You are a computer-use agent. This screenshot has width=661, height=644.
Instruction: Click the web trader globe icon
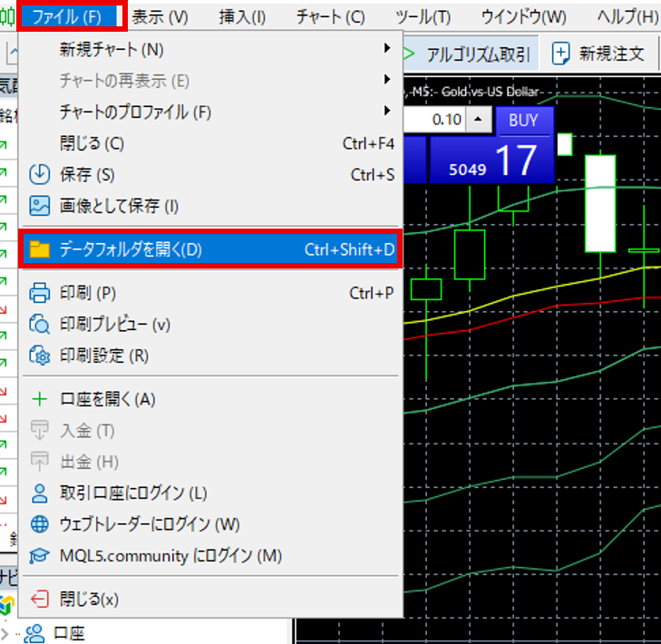click(39, 524)
